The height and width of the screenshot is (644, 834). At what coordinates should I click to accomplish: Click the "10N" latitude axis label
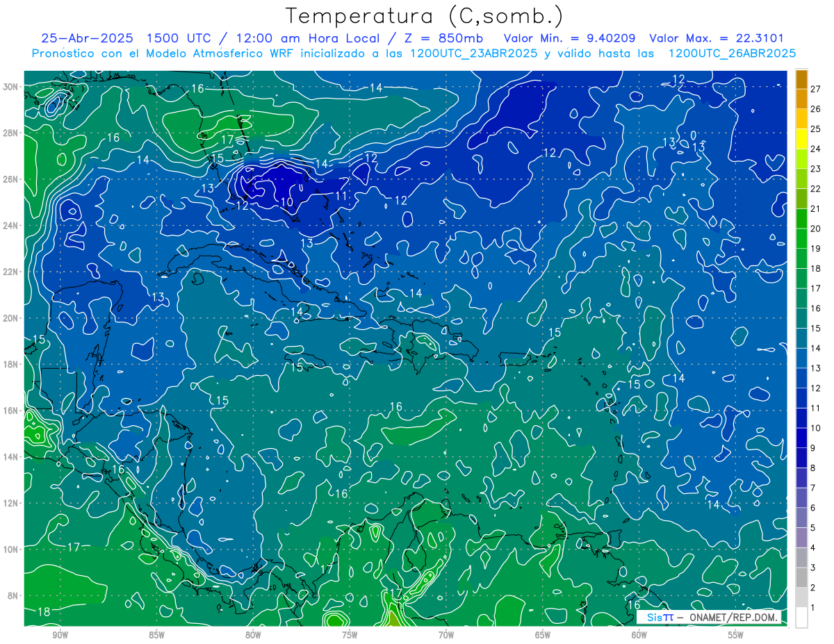10,549
